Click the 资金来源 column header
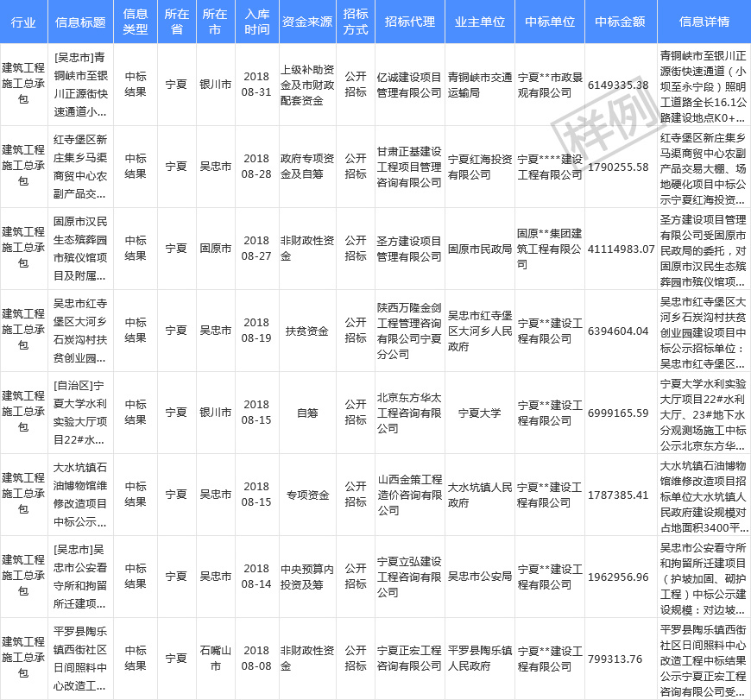The width and height of the screenshot is (751, 700). point(307,22)
